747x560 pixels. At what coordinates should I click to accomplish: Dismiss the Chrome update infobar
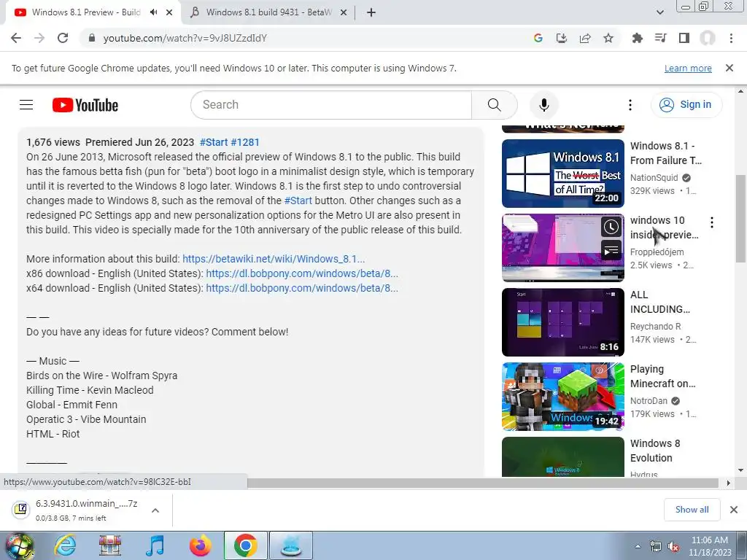coord(729,68)
